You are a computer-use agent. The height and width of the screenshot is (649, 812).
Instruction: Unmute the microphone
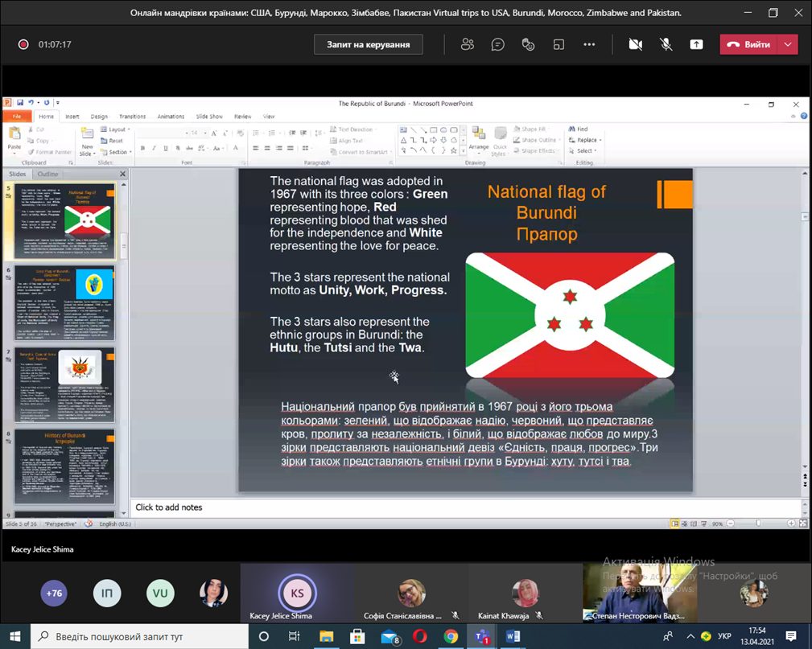666,44
